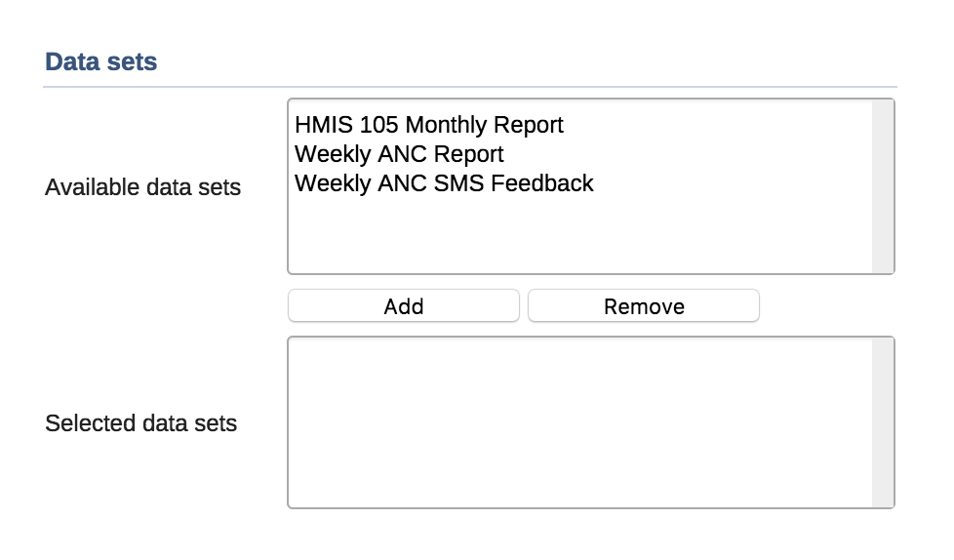
Task: Highlight the first available data set entry
Action: 429,126
